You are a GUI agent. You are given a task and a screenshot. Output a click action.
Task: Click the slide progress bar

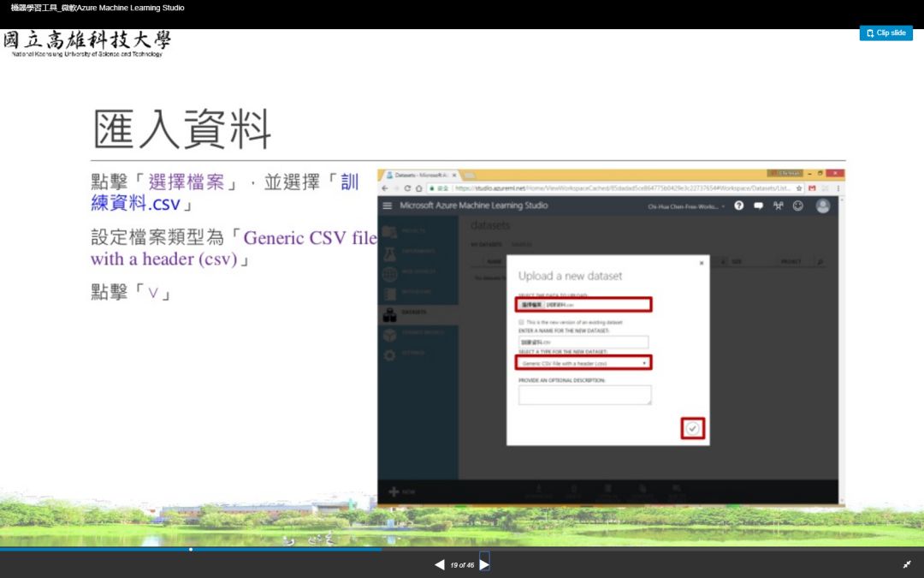point(462,549)
